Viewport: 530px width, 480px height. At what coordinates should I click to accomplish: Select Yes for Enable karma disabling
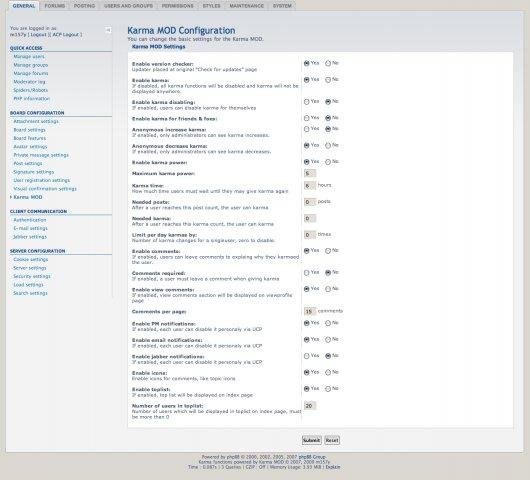click(x=307, y=102)
